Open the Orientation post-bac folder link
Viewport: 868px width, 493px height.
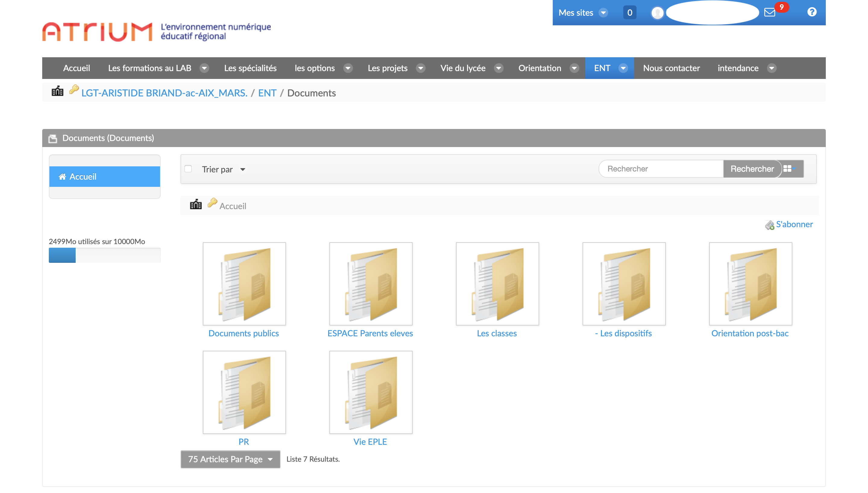pyautogui.click(x=750, y=333)
